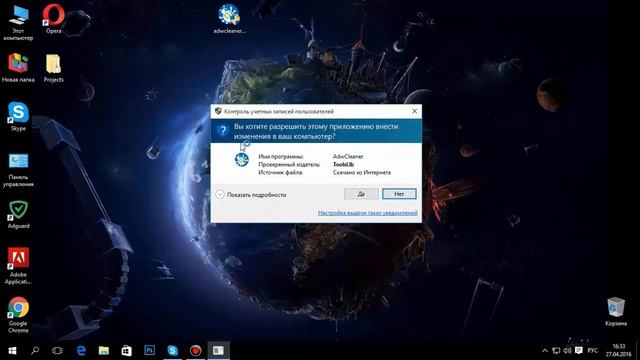The height and width of the screenshot is (360, 640).
Task: Click the Нет button to deny
Action: pos(399,194)
